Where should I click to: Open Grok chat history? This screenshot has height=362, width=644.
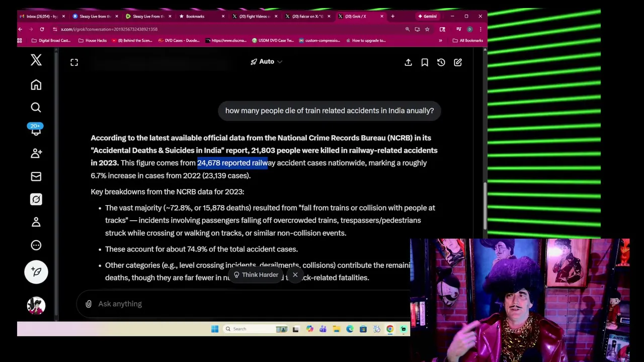click(x=441, y=62)
